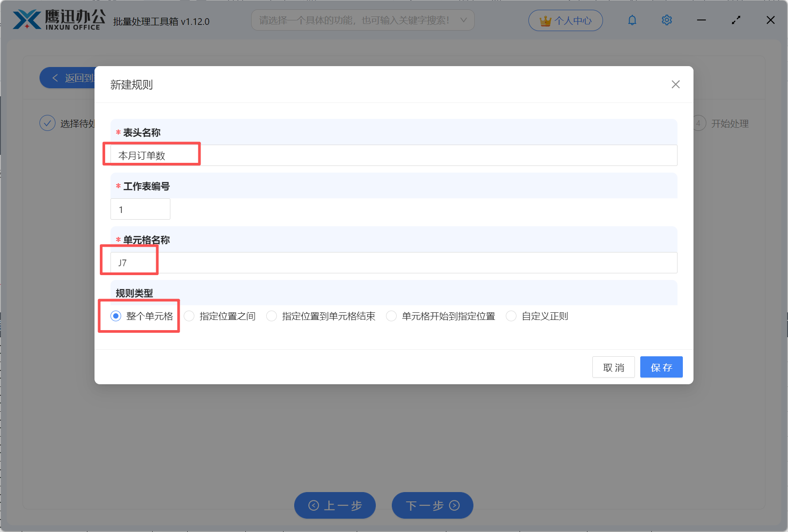The height and width of the screenshot is (532, 788).
Task: Click the fullscreen expand arrows icon
Action: pos(736,20)
